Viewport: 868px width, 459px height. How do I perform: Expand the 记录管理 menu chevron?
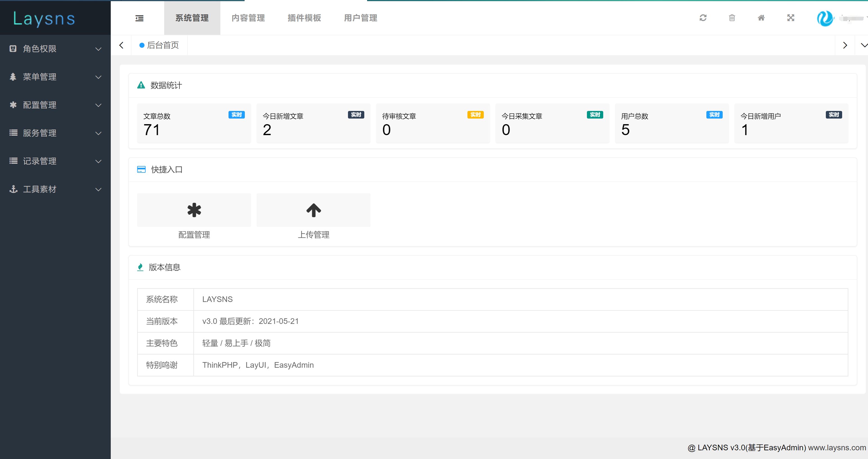point(98,161)
